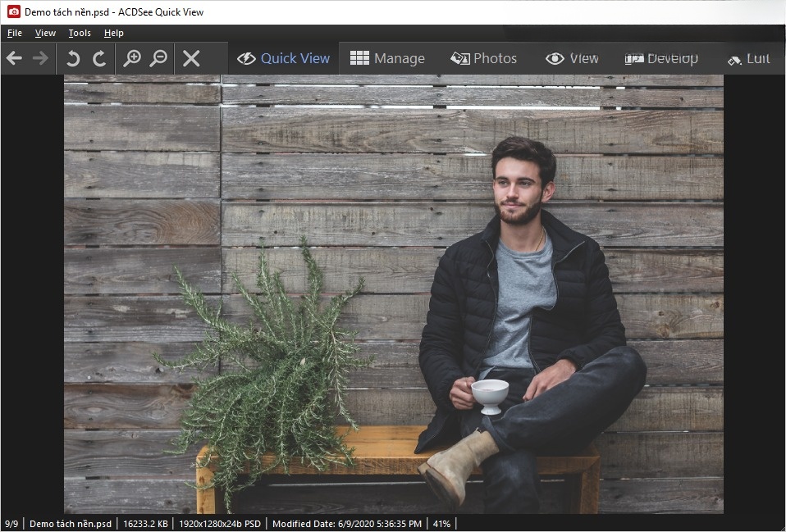The image size is (786, 532).
Task: Switch to Manage mode
Action: (387, 58)
